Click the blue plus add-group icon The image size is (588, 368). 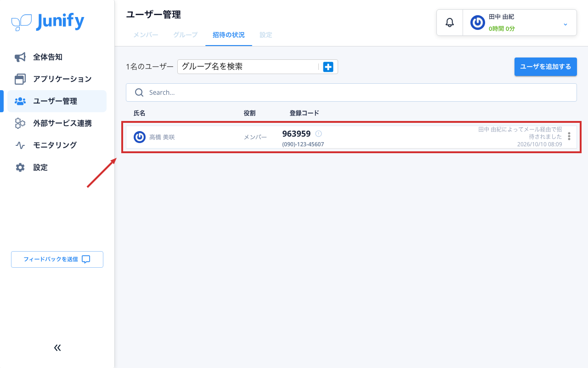pos(328,67)
